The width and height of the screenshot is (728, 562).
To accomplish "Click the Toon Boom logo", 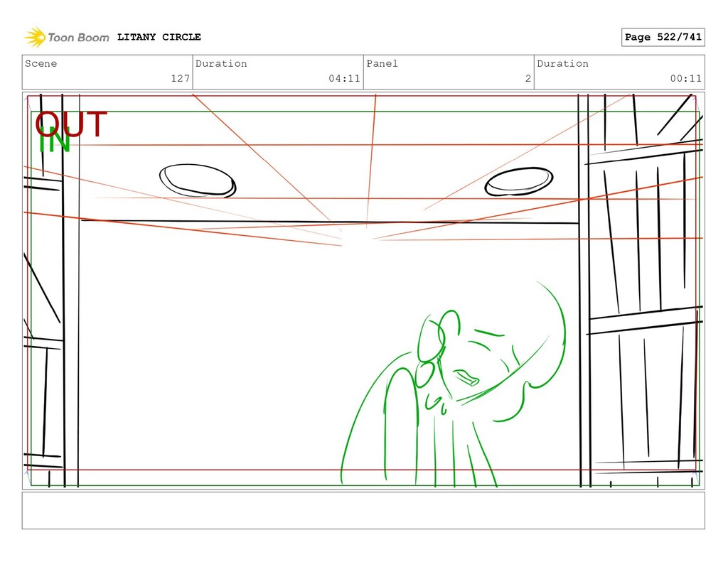I will click(x=66, y=38).
